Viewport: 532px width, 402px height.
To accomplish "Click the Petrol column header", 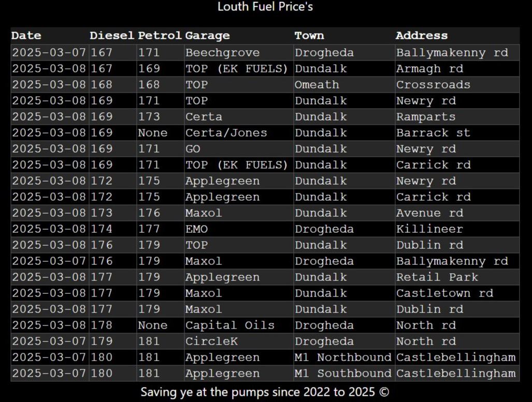I will pos(161,36).
